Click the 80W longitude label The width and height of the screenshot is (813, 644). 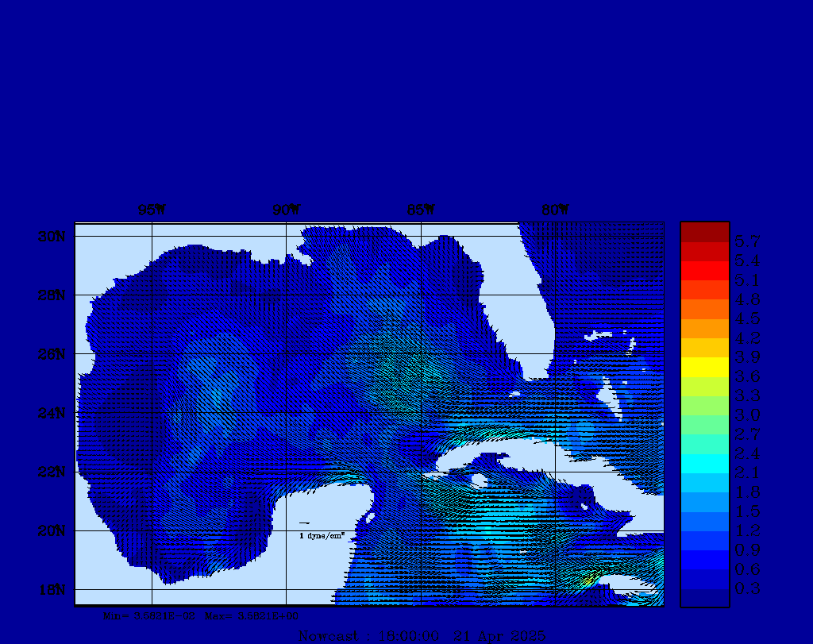coord(555,210)
